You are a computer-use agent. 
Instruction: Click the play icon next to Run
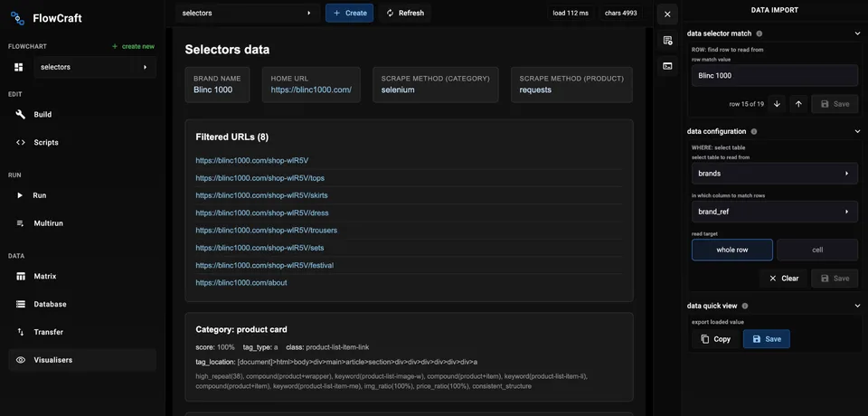(21, 195)
